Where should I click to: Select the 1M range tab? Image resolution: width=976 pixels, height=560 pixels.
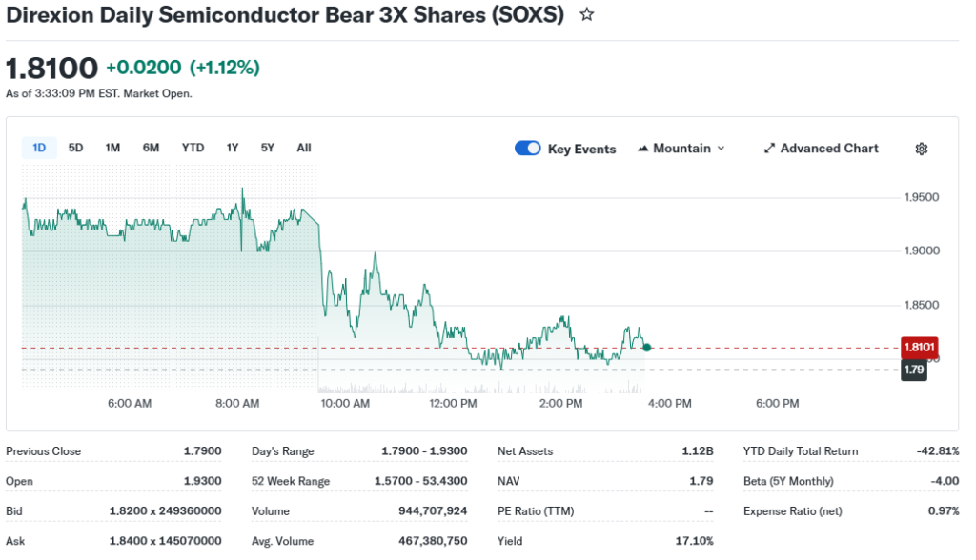point(112,148)
